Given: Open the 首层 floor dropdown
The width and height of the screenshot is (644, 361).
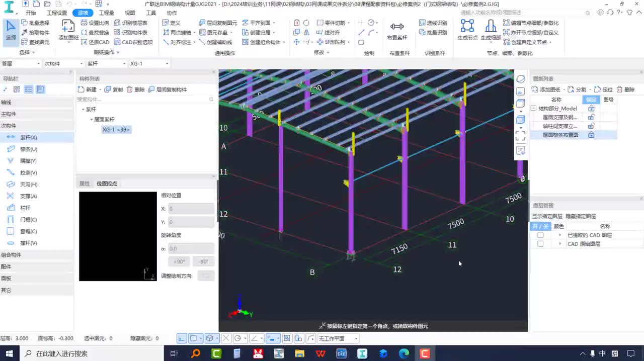Looking at the screenshot, I should [21, 64].
